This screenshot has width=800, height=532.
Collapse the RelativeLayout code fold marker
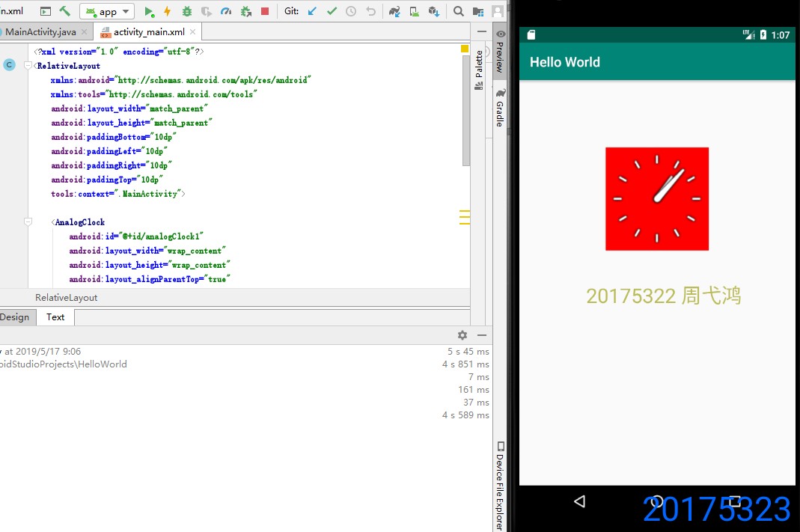pyautogui.click(x=28, y=65)
